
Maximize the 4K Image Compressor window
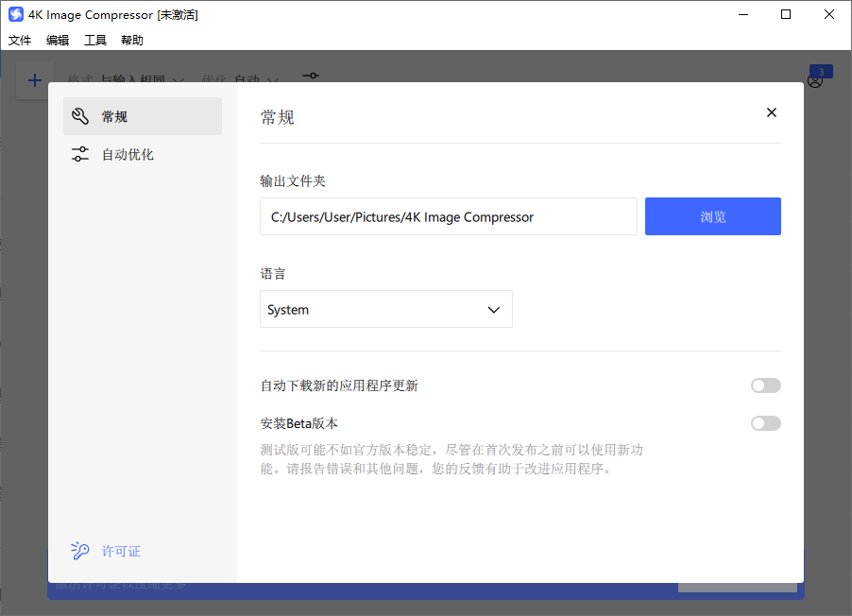point(786,15)
